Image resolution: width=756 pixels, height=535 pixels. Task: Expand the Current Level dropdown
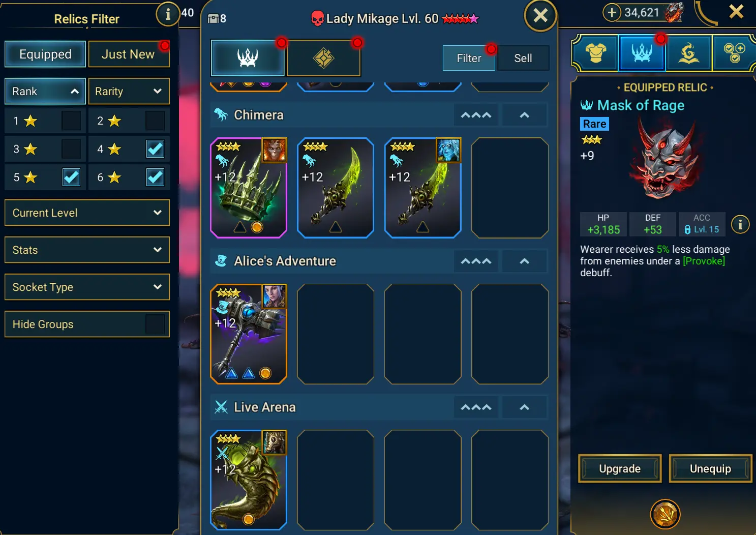[x=87, y=213]
